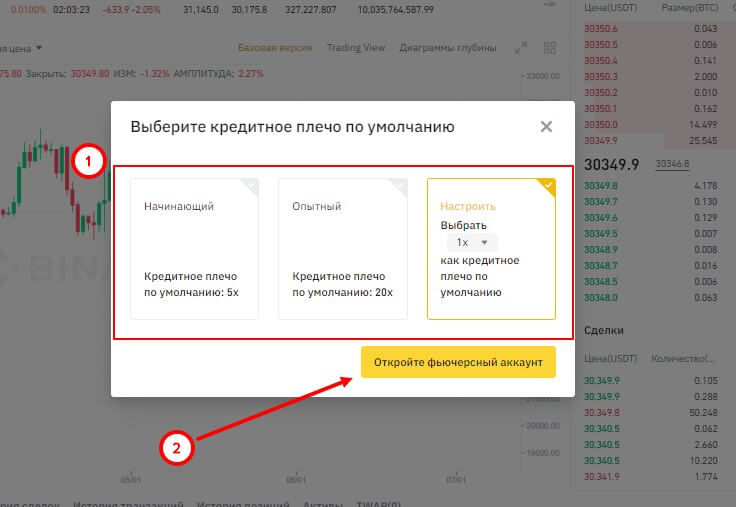Switch to Базовая версия chart tab
Screen dimensions: 736x507
point(275,48)
